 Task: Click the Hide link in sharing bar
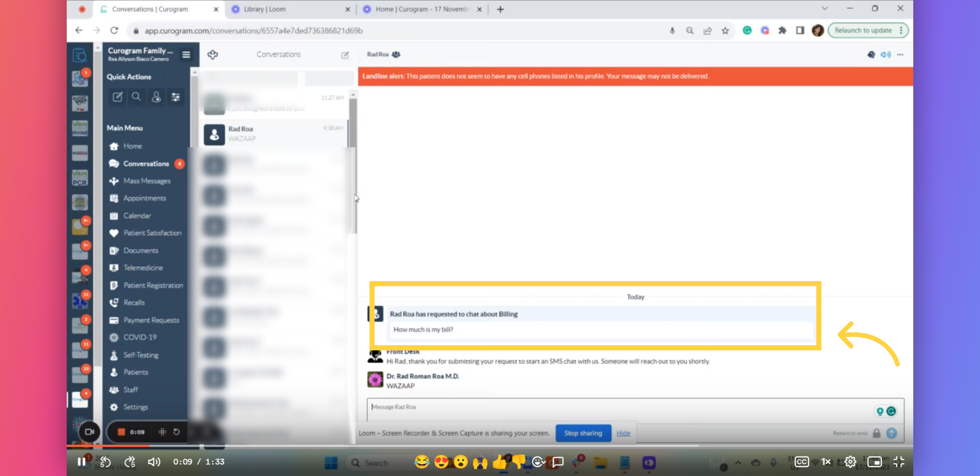(x=623, y=433)
